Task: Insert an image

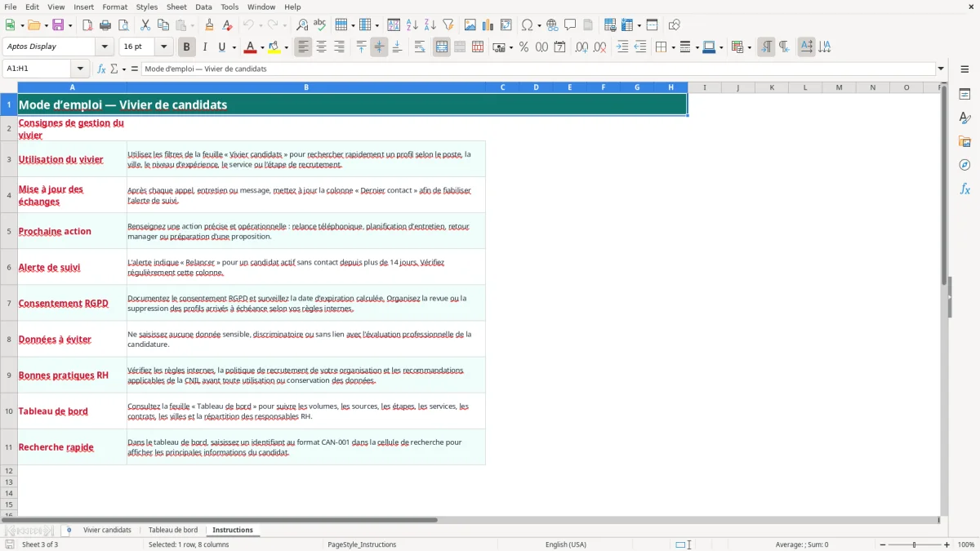Action: click(x=470, y=25)
